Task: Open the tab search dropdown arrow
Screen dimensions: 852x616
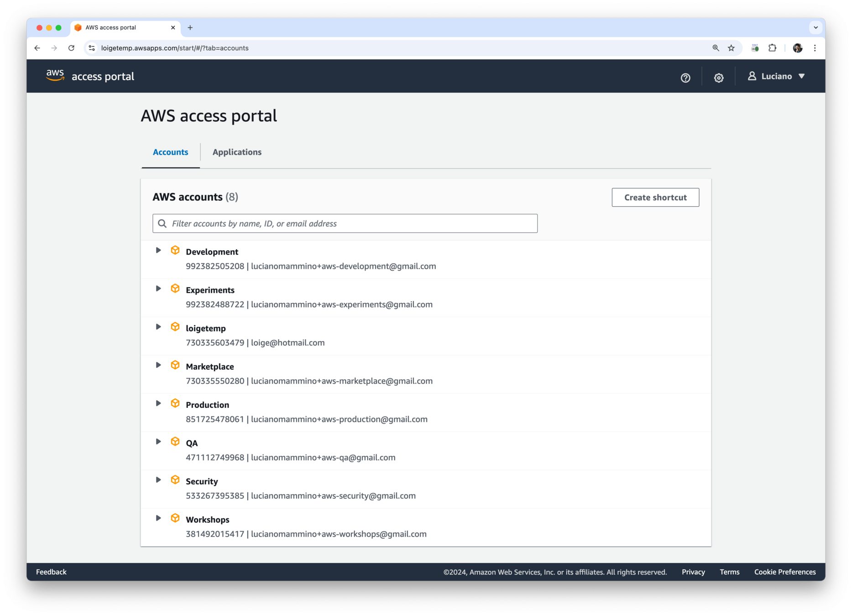Action: point(815,28)
